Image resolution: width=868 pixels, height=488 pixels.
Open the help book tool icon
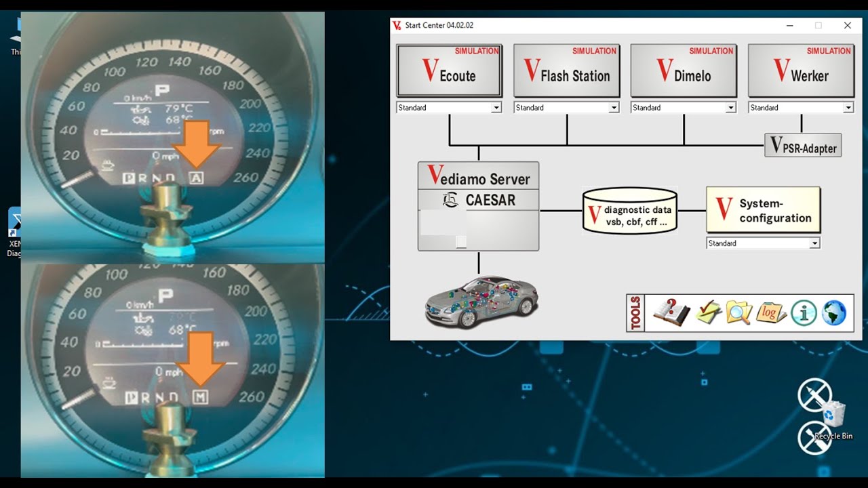(x=671, y=313)
